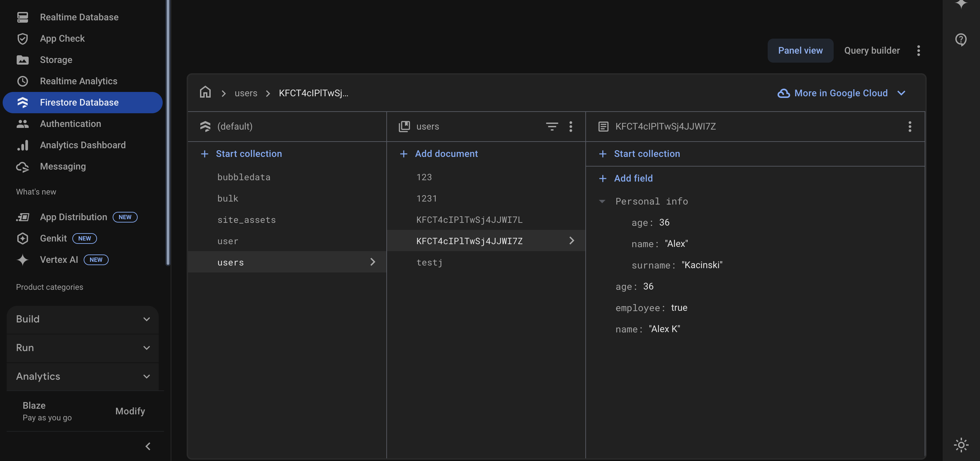Image resolution: width=980 pixels, height=461 pixels.
Task: Open App Check in the sidebar
Action: pyautogui.click(x=62, y=38)
